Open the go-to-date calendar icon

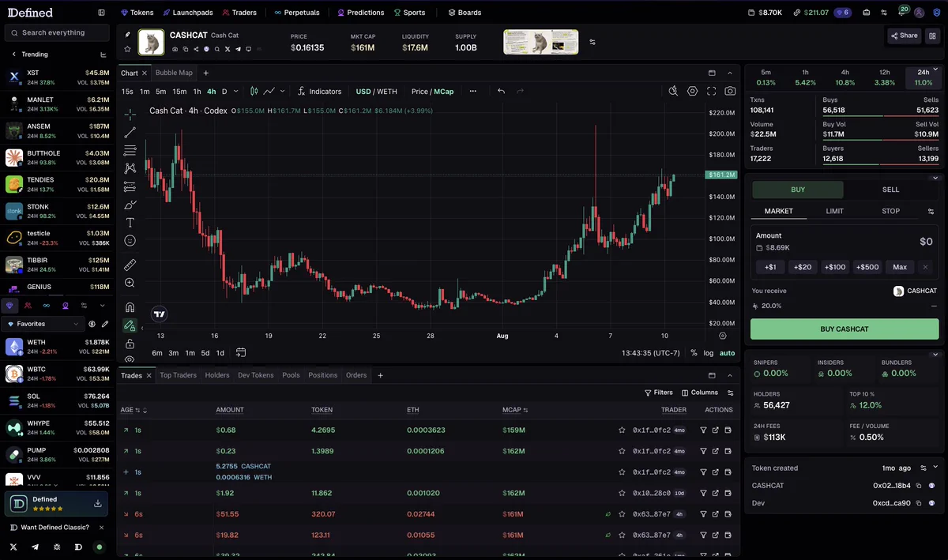[241, 352]
